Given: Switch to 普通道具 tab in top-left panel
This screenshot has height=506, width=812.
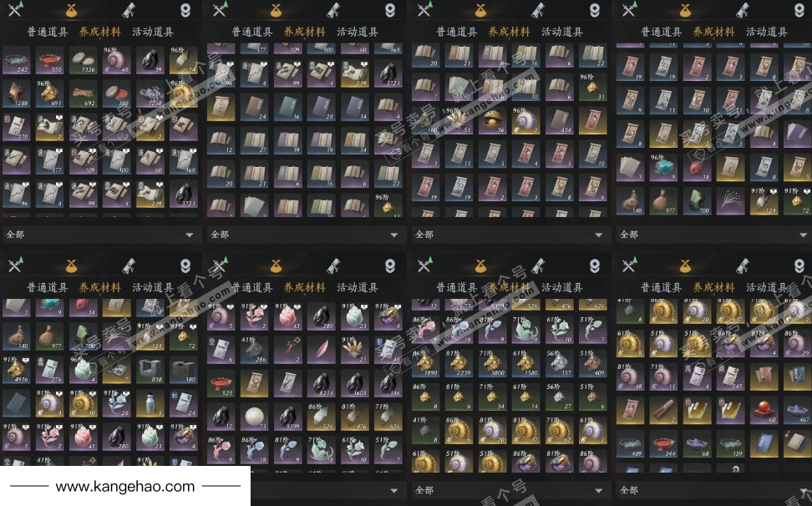Looking at the screenshot, I should coord(47,32).
